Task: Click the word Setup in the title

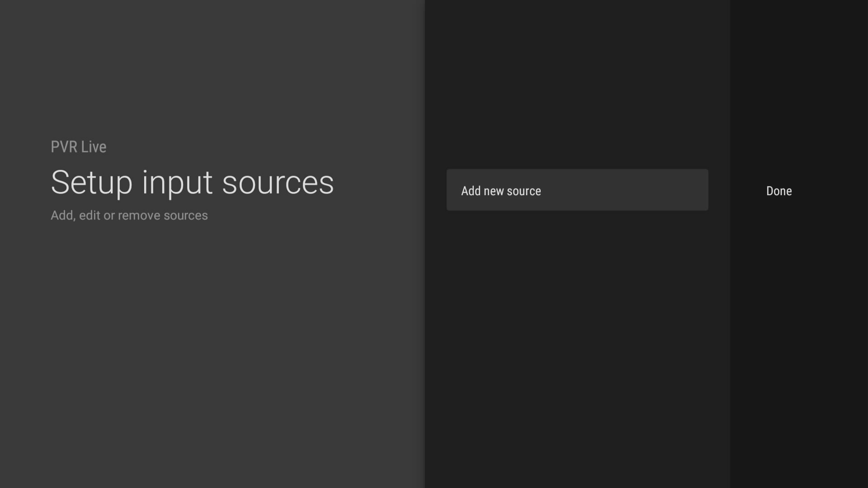Action: point(92,183)
